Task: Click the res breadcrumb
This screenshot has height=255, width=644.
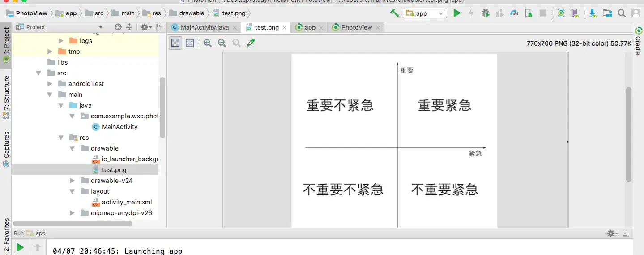Action: (x=152, y=13)
